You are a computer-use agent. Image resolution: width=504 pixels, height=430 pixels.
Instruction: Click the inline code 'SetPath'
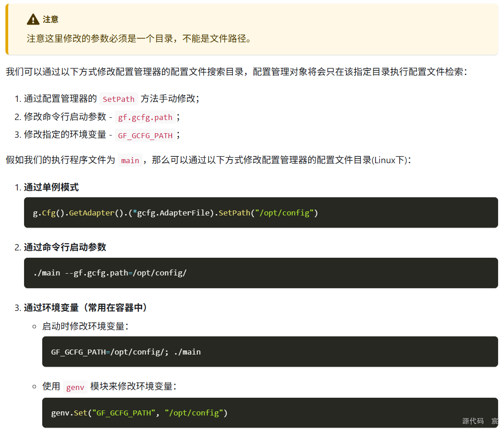click(119, 99)
